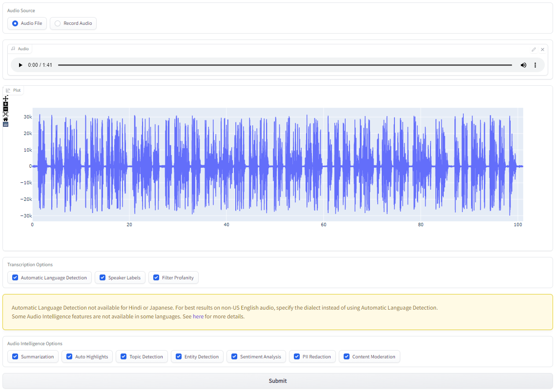Click the 'Audio Source' heading

point(21,11)
